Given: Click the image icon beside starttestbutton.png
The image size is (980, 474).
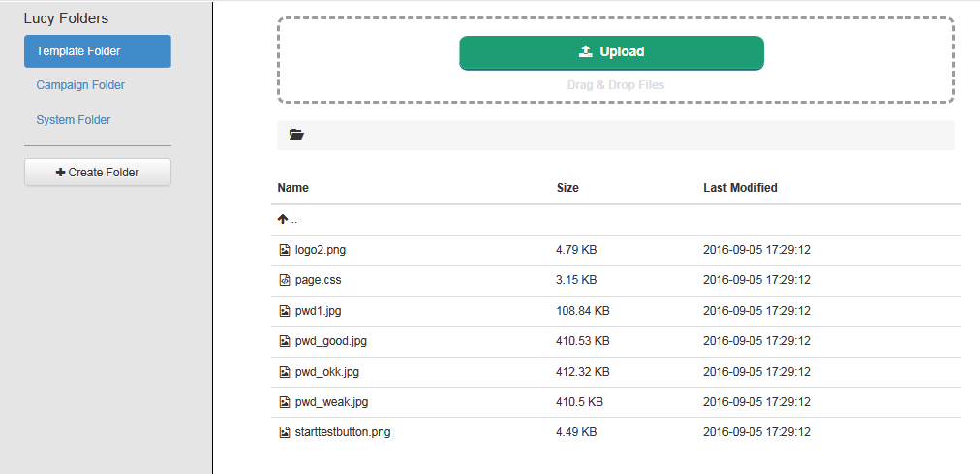Looking at the screenshot, I should pos(285,432).
